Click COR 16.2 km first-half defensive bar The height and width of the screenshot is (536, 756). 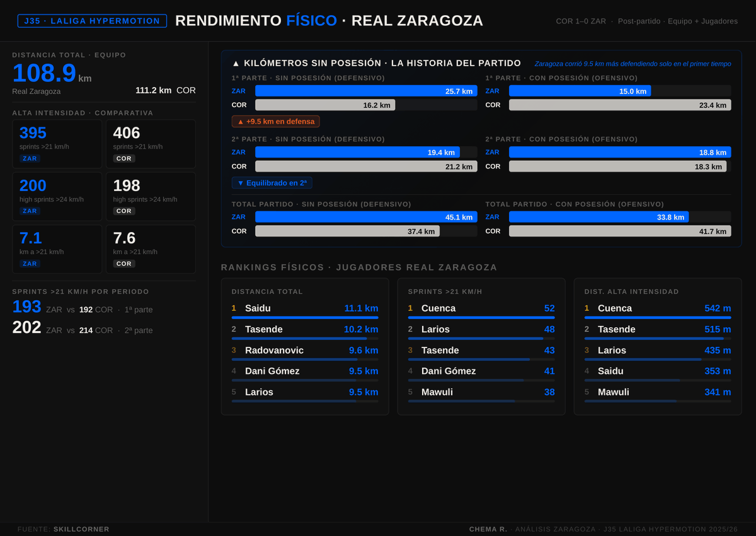point(325,105)
